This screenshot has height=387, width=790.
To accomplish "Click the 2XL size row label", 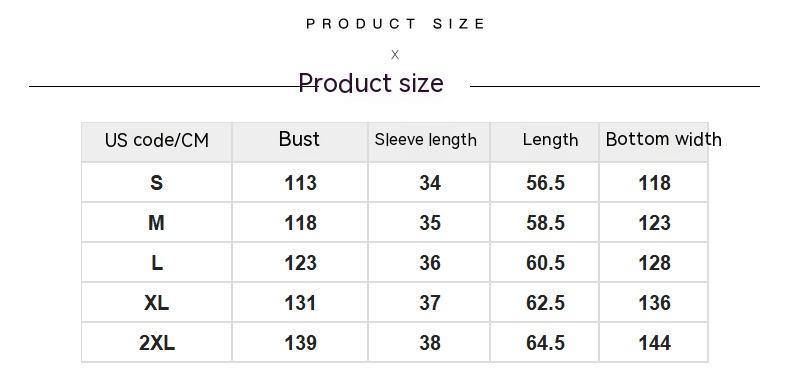I will click(x=157, y=343).
